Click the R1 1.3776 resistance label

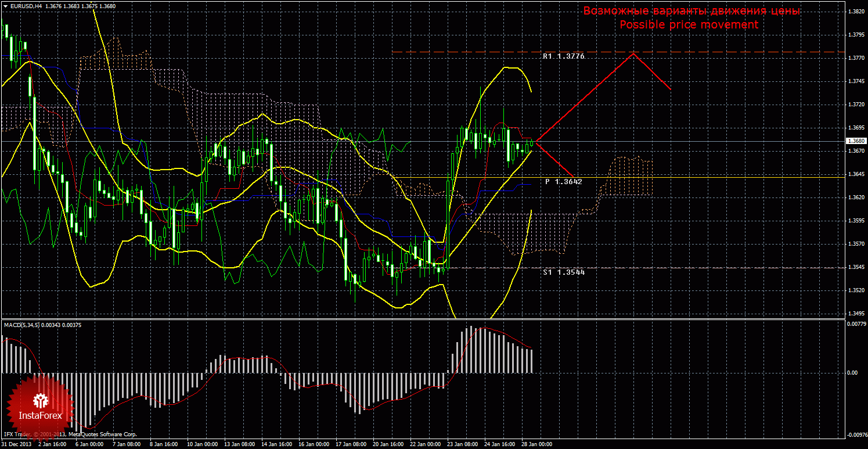[x=563, y=56]
